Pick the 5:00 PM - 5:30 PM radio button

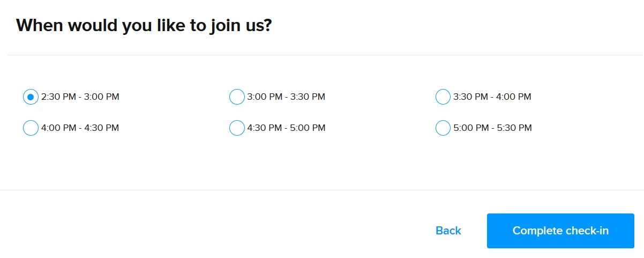tap(443, 128)
